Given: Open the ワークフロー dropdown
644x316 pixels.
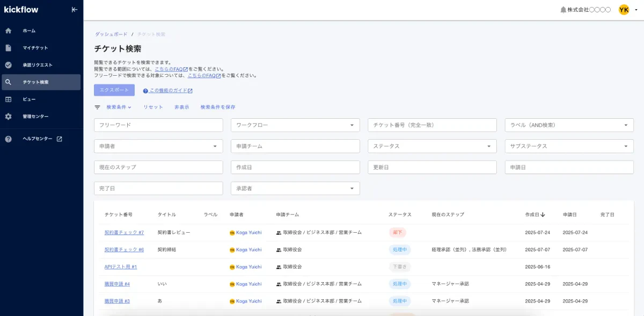Looking at the screenshot, I should (x=295, y=125).
